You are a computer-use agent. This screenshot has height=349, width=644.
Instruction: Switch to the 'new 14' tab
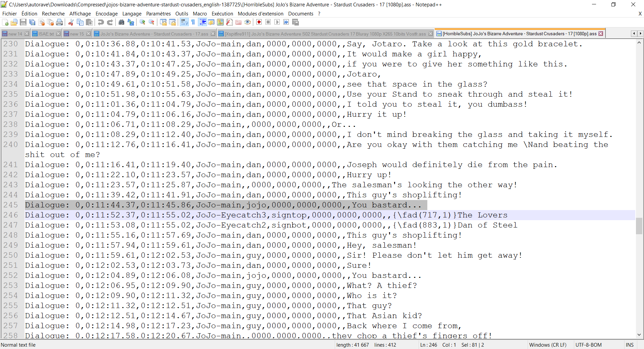tap(15, 34)
